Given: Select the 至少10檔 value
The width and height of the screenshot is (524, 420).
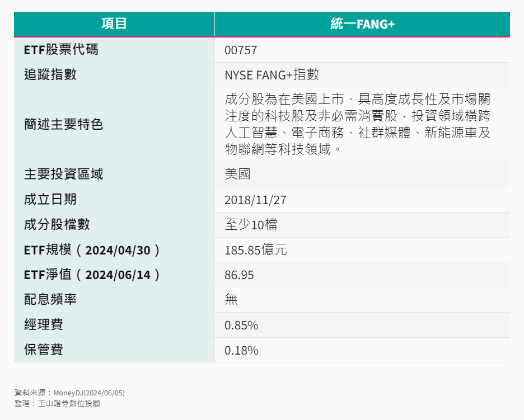Looking at the screenshot, I should (x=251, y=224).
